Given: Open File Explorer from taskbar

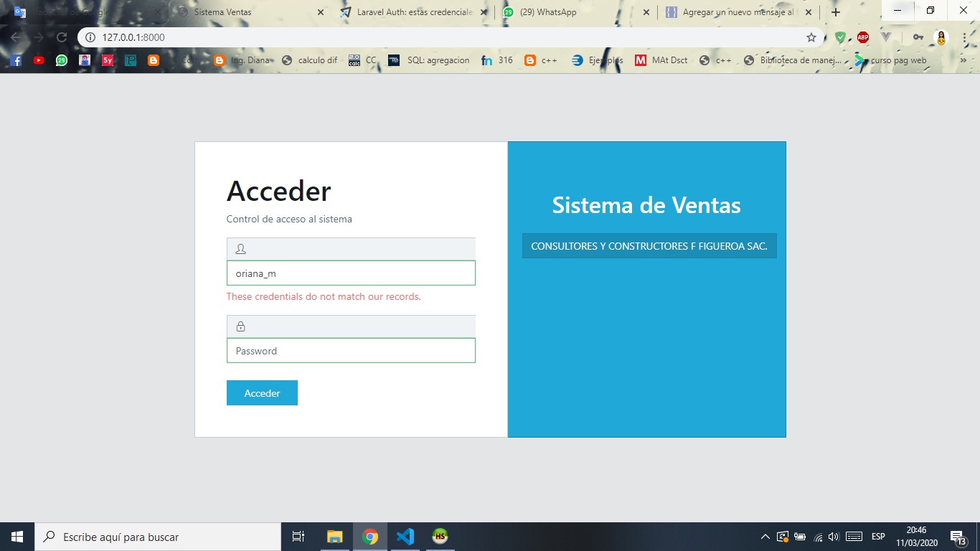Looking at the screenshot, I should click(x=334, y=537).
